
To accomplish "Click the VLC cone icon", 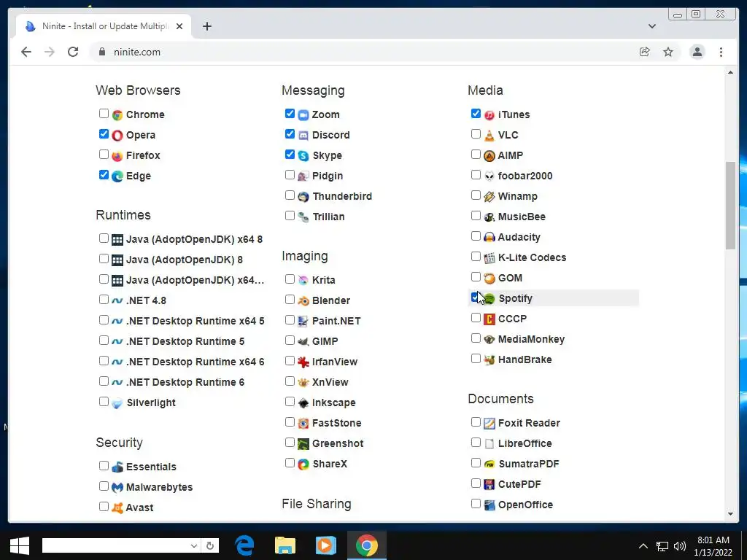I will tap(489, 135).
